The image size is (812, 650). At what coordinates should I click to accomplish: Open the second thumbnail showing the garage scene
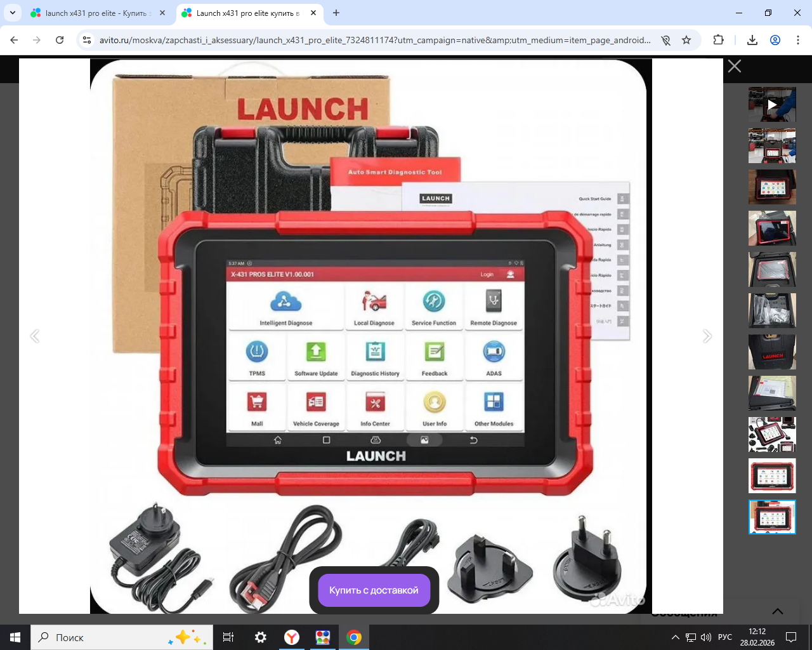pyautogui.click(x=772, y=146)
